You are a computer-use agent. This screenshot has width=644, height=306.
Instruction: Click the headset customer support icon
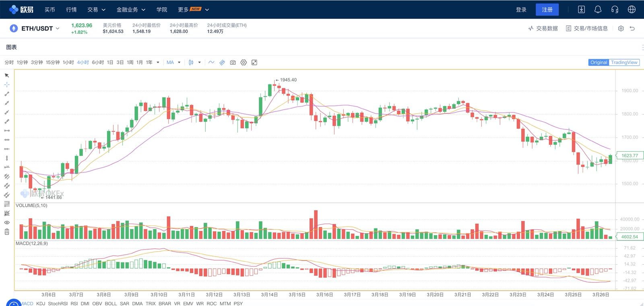[615, 9]
